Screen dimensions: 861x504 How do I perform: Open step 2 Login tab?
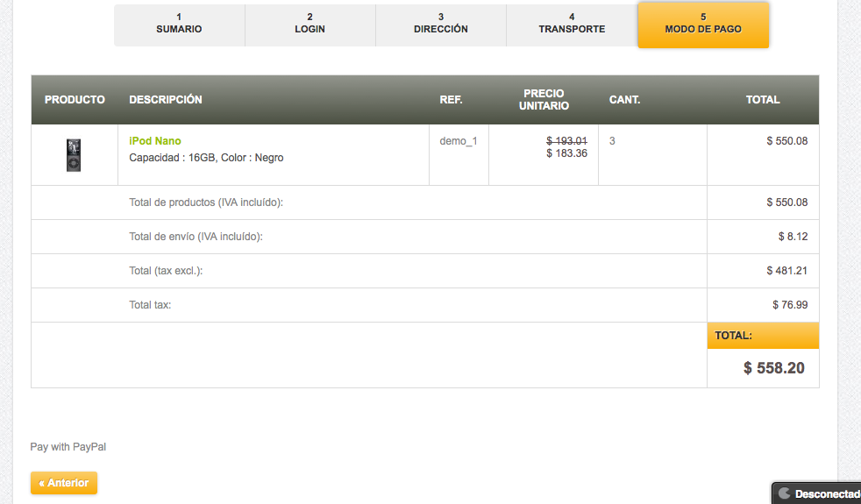point(310,25)
